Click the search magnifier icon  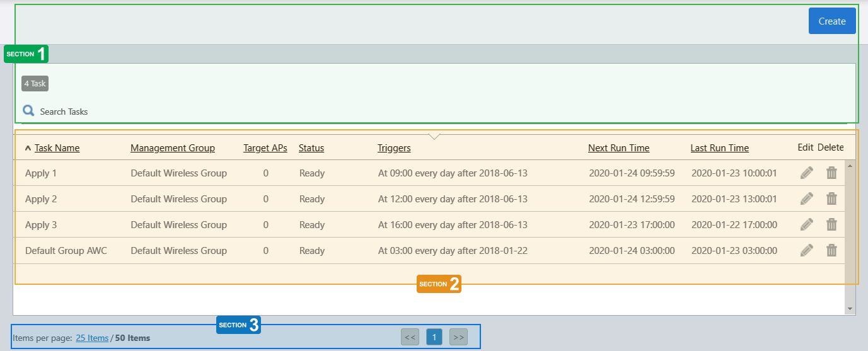28,112
